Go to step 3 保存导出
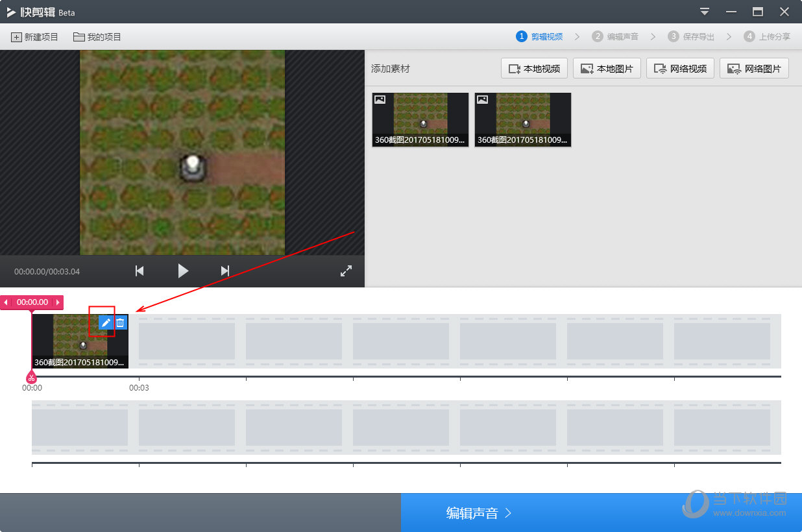Screen dimensions: 802x532 coord(691,37)
